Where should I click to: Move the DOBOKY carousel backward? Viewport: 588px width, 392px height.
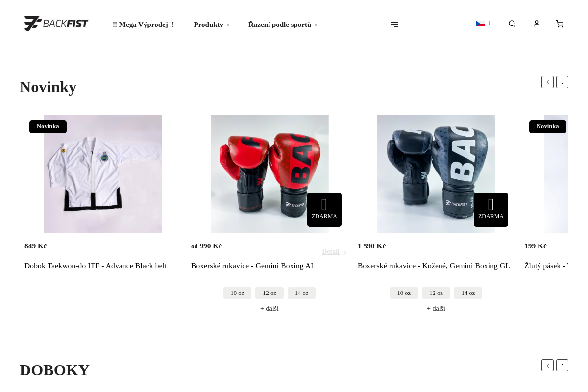click(547, 366)
